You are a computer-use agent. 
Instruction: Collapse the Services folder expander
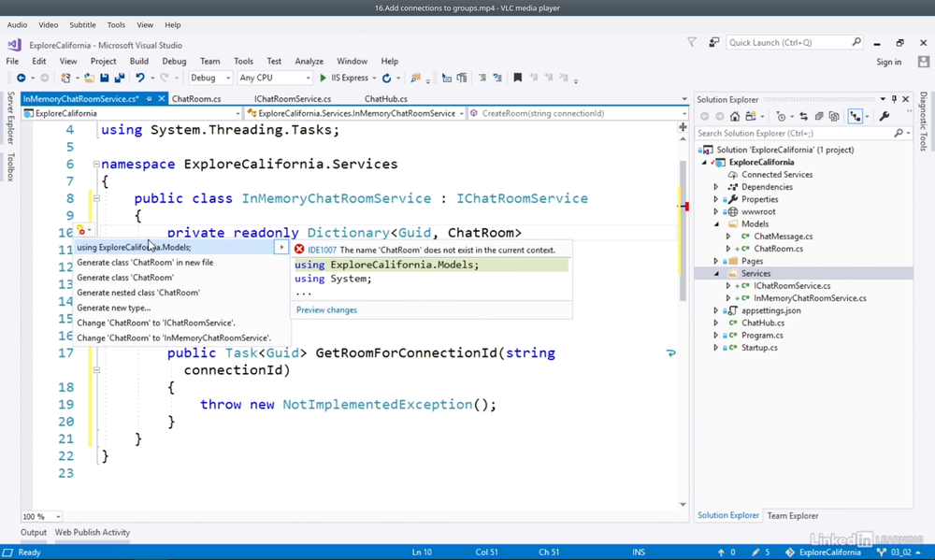(717, 274)
